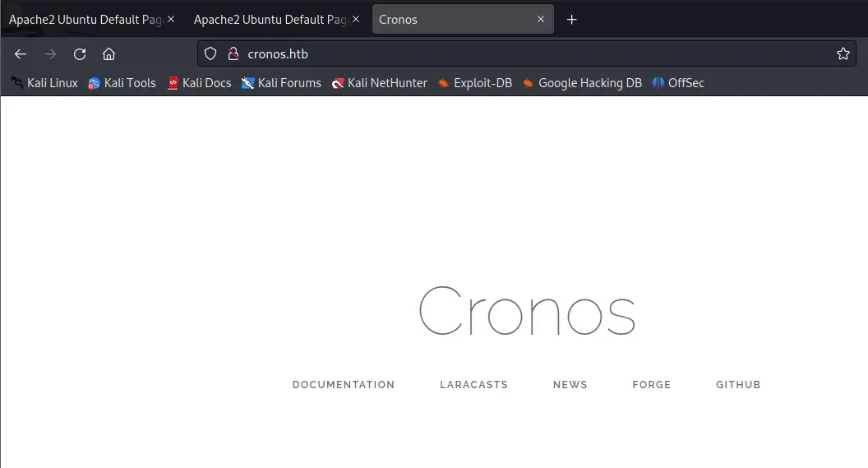The height and width of the screenshot is (468, 868).
Task: Open the Kali Forums bookmark
Action: point(281,83)
